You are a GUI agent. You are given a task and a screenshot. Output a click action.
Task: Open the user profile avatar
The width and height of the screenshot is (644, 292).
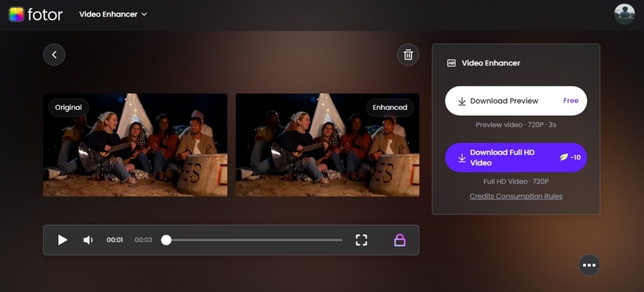(624, 14)
